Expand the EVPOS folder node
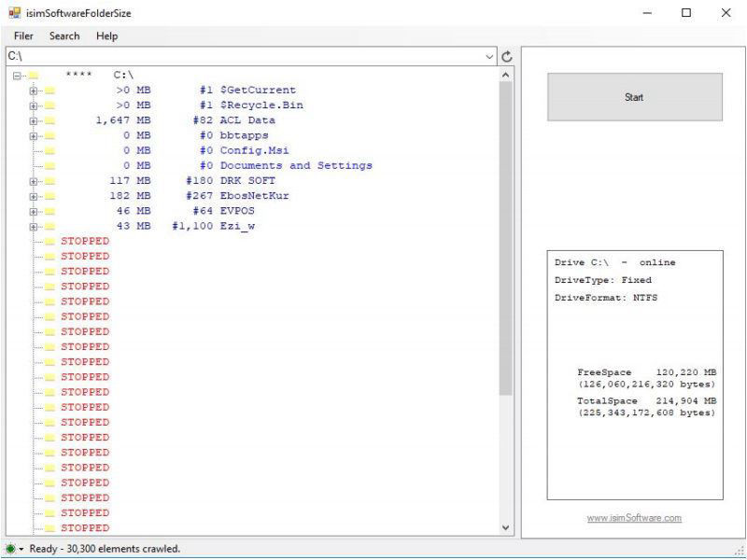The width and height of the screenshot is (747, 560). (x=34, y=212)
